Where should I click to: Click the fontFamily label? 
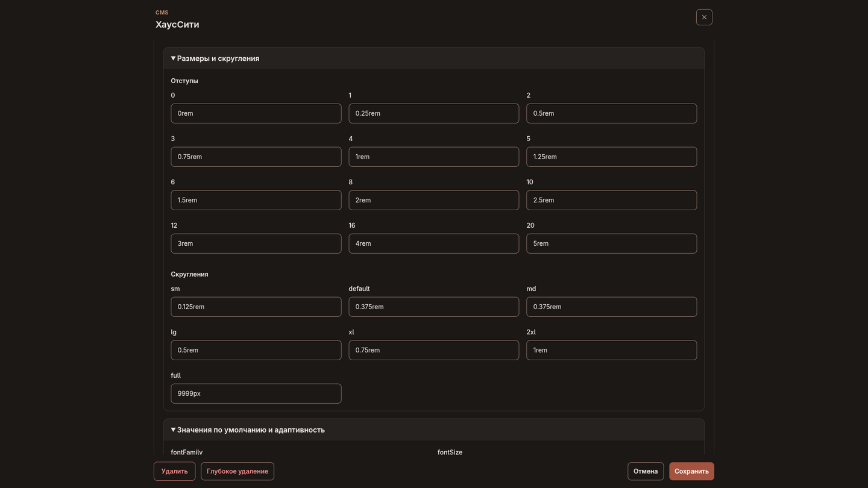click(x=187, y=452)
